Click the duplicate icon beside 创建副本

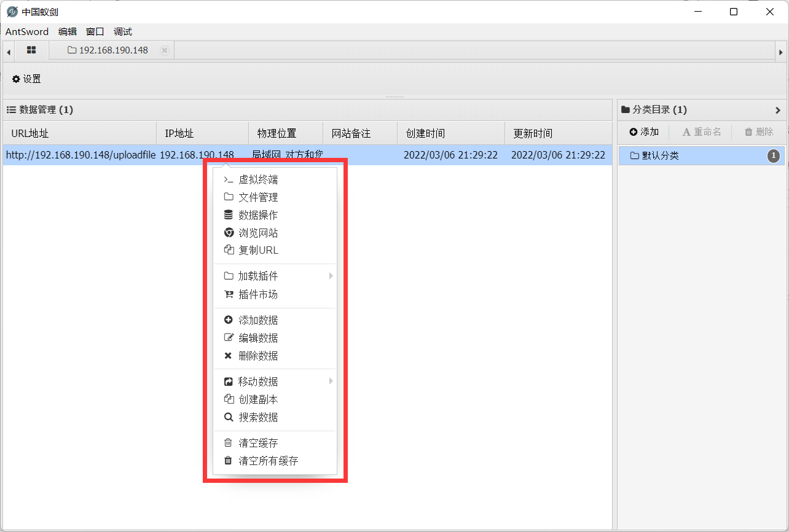click(x=228, y=399)
